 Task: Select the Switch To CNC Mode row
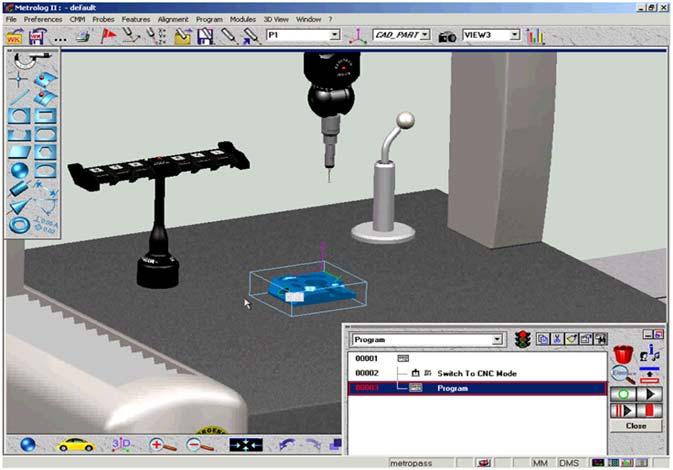tap(476, 373)
